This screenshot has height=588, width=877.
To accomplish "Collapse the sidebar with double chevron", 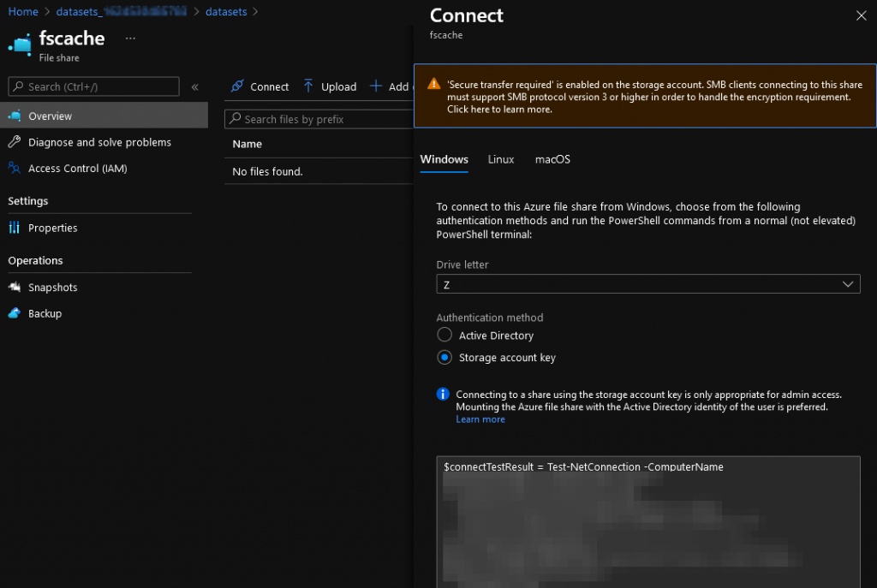I will tap(194, 86).
